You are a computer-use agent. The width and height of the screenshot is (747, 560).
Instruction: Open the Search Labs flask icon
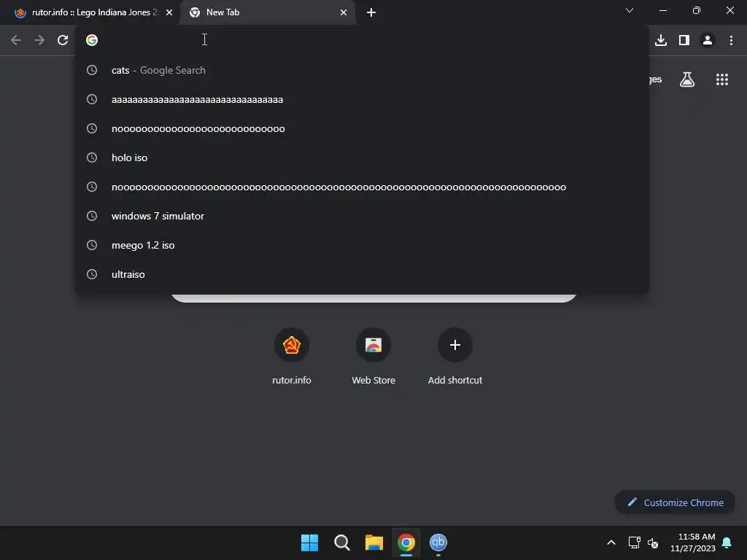pos(687,79)
